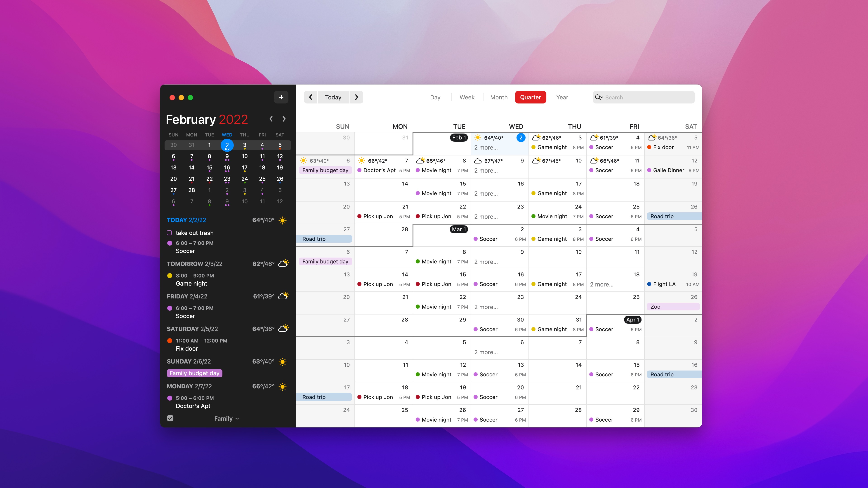Click sun weather icon beside Today 2/2/22

(283, 220)
